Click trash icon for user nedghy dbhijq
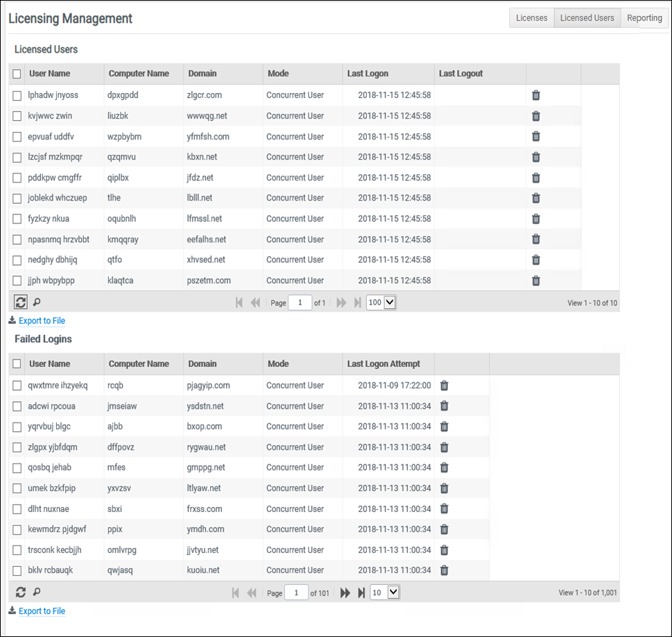672x637 pixels. 535,260
